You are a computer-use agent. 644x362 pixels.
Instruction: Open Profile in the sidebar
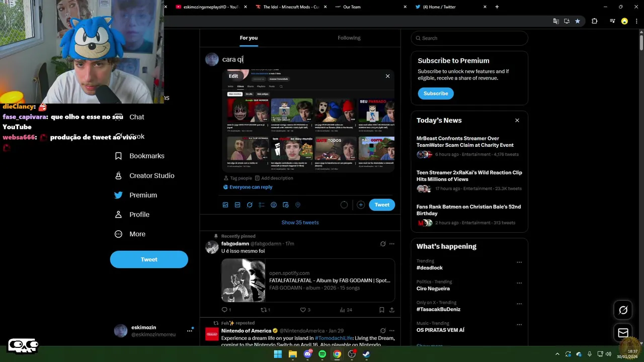click(x=132, y=215)
